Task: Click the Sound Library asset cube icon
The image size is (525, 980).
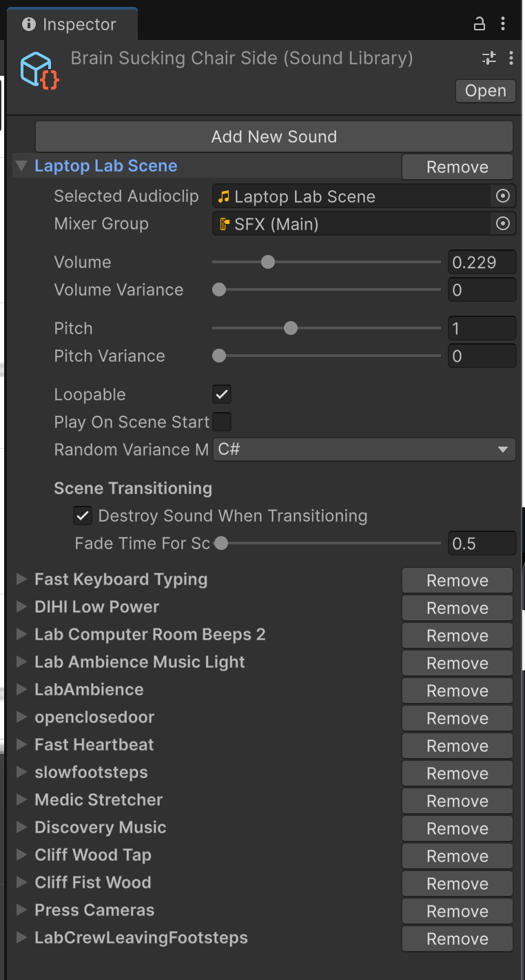Action: click(39, 70)
